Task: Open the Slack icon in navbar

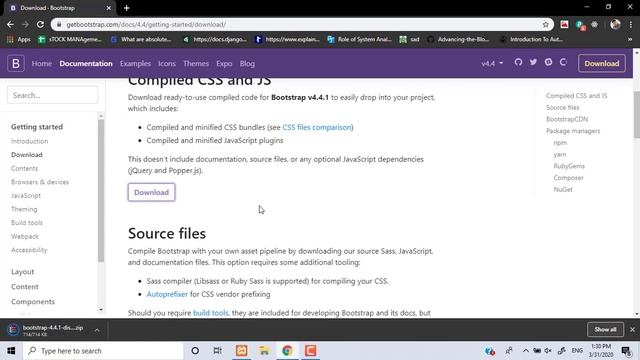Action: click(x=548, y=62)
